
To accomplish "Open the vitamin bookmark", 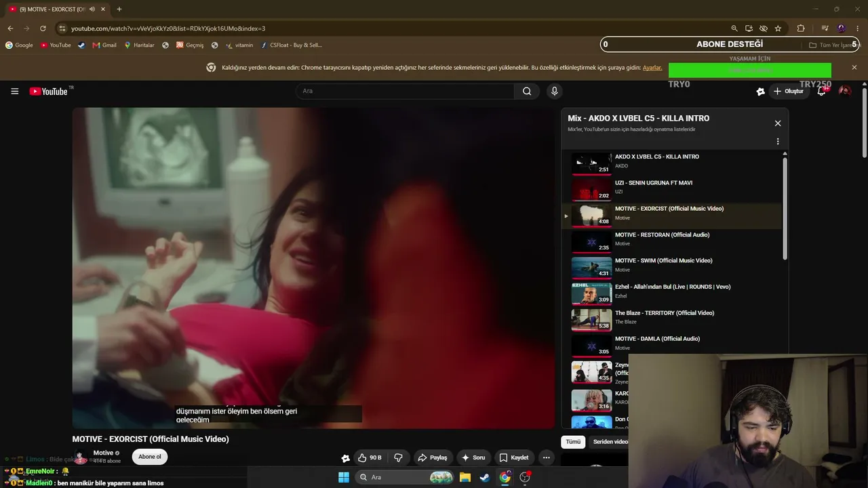I will click(239, 45).
